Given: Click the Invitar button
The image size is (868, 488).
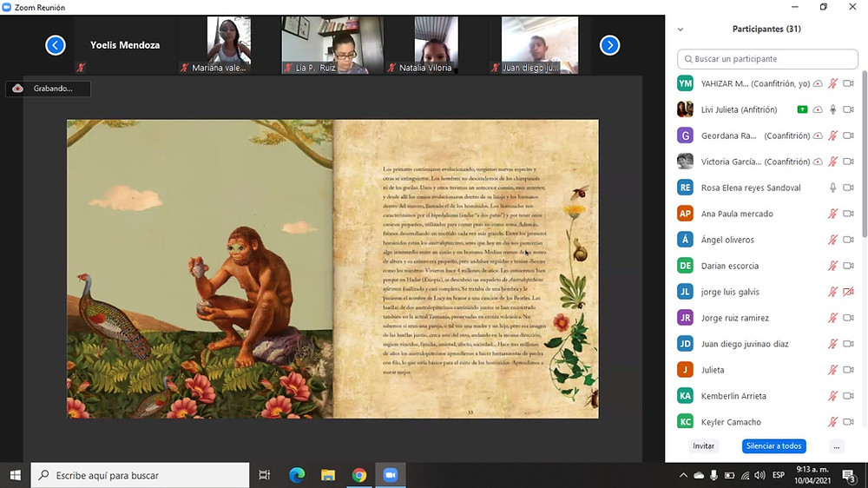Looking at the screenshot, I should coord(704,446).
